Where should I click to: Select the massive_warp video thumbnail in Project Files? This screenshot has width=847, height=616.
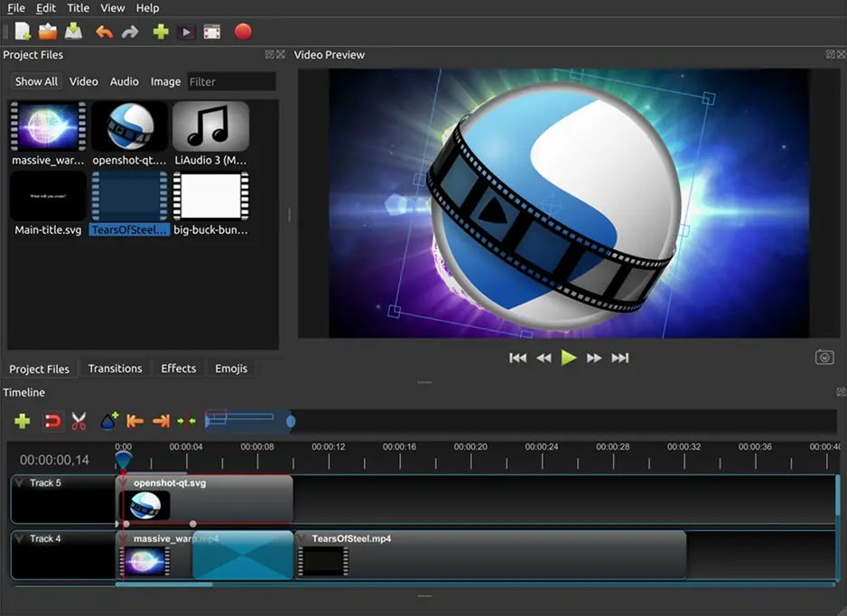pyautogui.click(x=48, y=126)
